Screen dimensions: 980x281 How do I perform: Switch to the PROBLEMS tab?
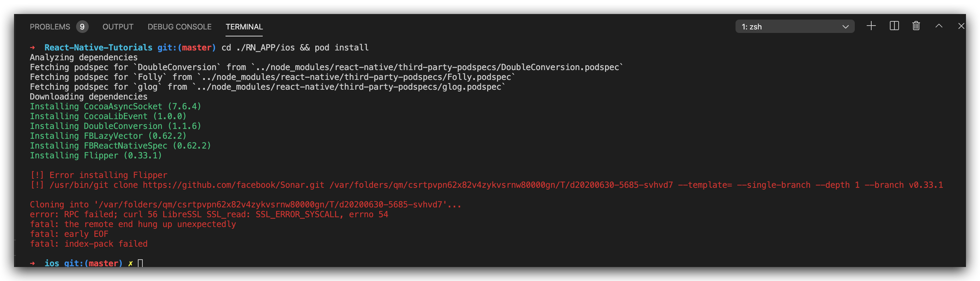[x=50, y=27]
